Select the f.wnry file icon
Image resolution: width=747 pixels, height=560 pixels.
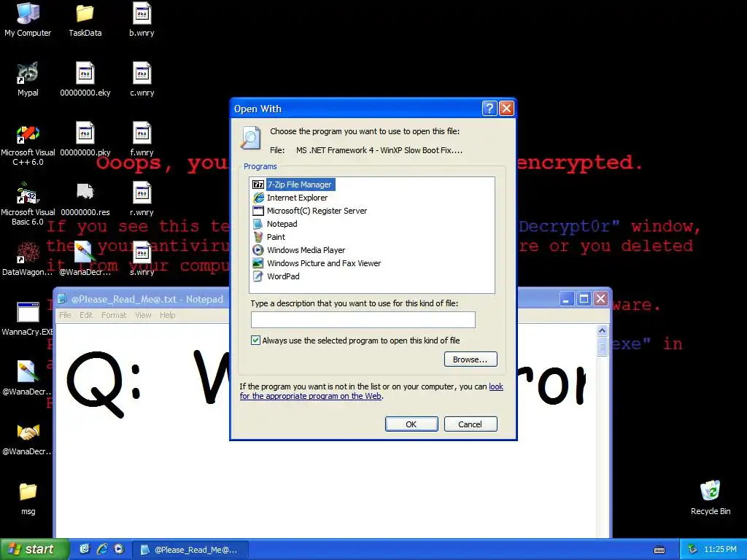142,139
